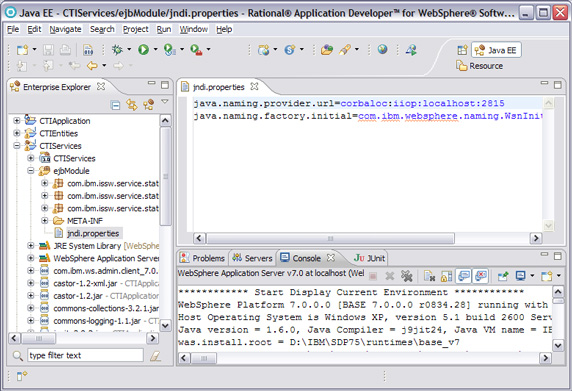Select commons-collections-3.2.1.jar entry
This screenshot has height=391, width=572.
tap(106, 309)
